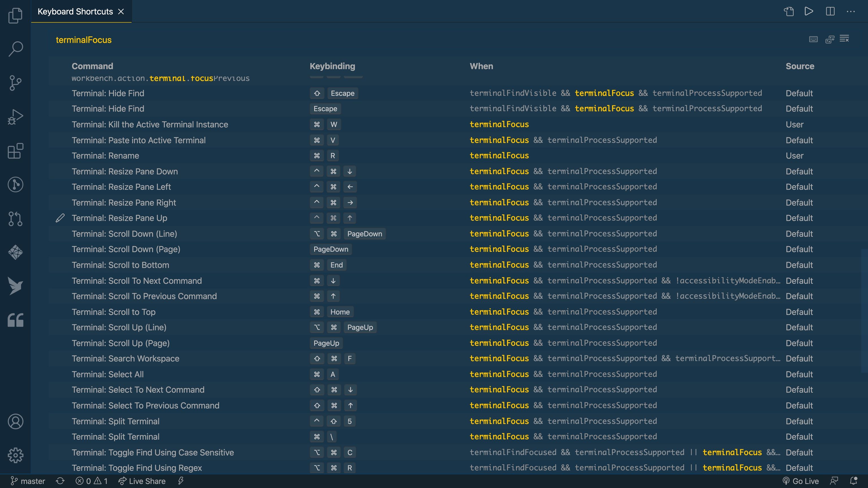Toggle Sort by Precedence button
Viewport: 868px width, 488px height.
click(x=830, y=40)
